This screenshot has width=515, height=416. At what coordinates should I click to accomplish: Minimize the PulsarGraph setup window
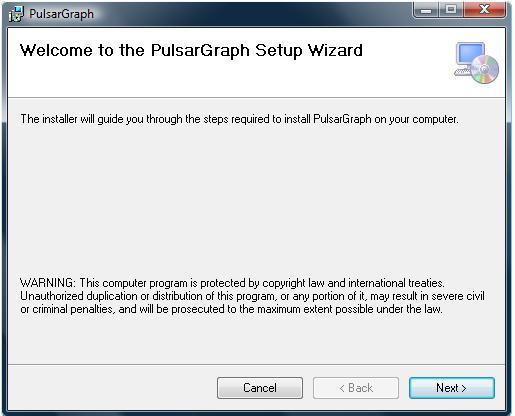(x=426, y=10)
